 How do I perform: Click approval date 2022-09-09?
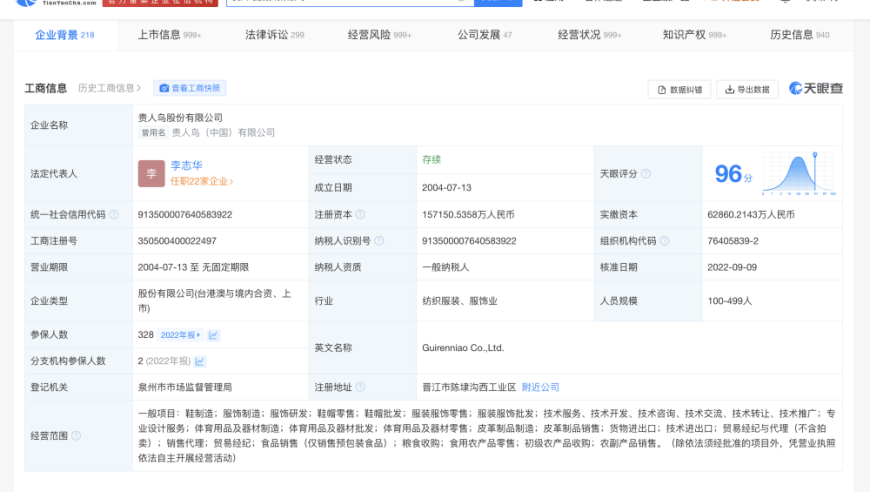tap(732, 267)
